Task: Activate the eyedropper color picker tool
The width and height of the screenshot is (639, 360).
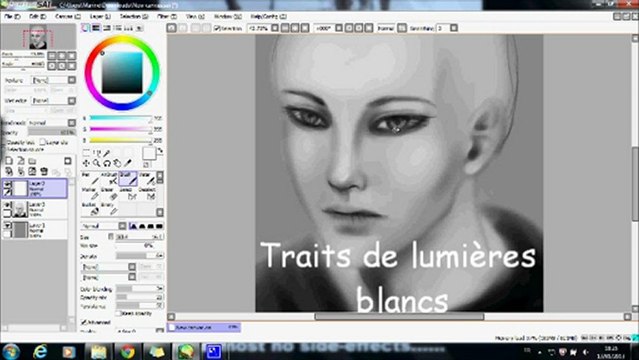Action: (128, 163)
